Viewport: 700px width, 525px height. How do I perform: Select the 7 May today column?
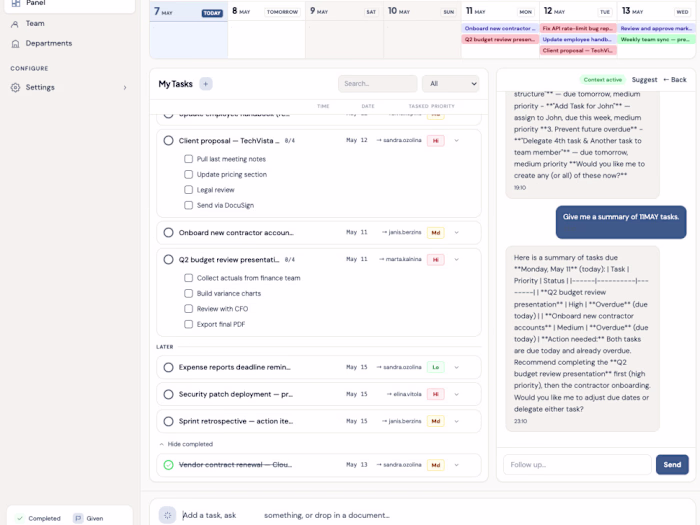coord(188,29)
